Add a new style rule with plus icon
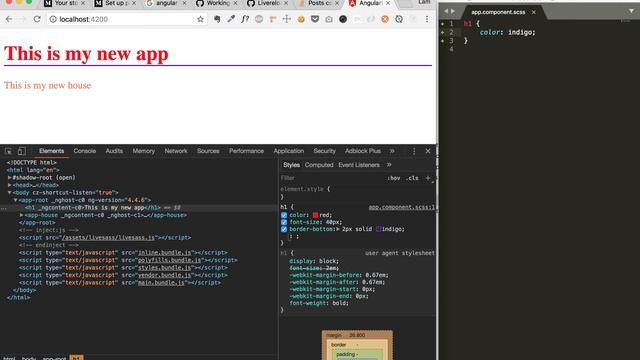640x360 pixels. pos(428,178)
